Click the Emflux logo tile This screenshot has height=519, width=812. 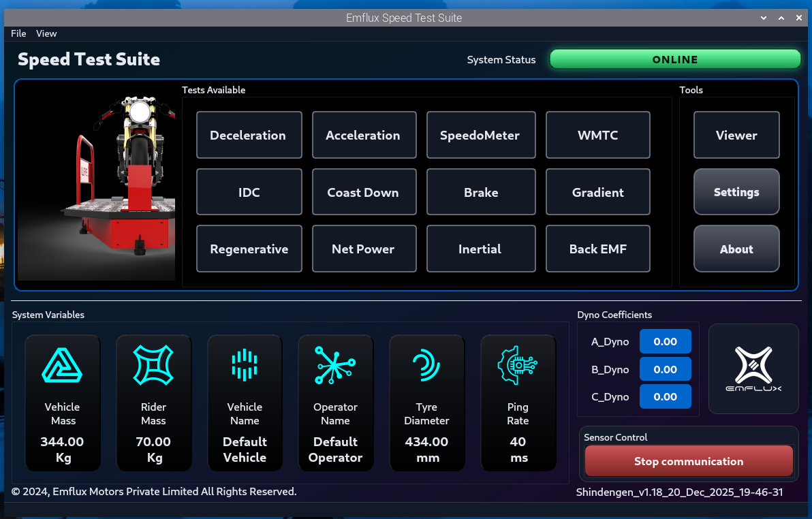(753, 368)
